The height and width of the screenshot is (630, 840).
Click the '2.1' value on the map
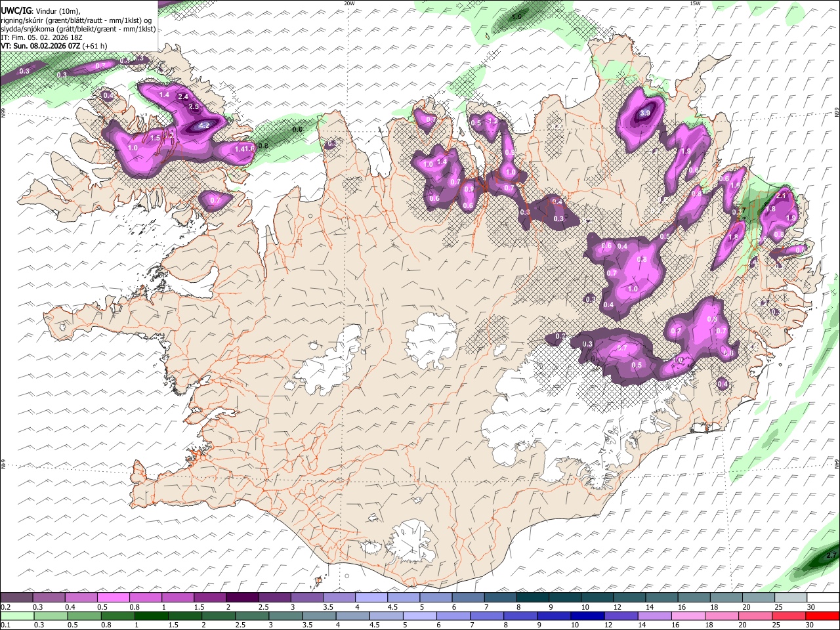click(x=782, y=196)
